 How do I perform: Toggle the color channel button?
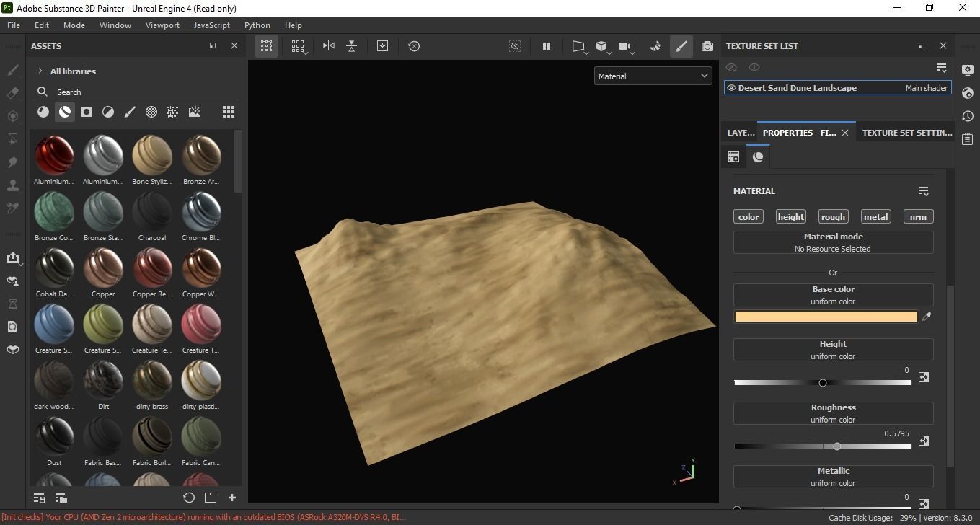coord(749,217)
